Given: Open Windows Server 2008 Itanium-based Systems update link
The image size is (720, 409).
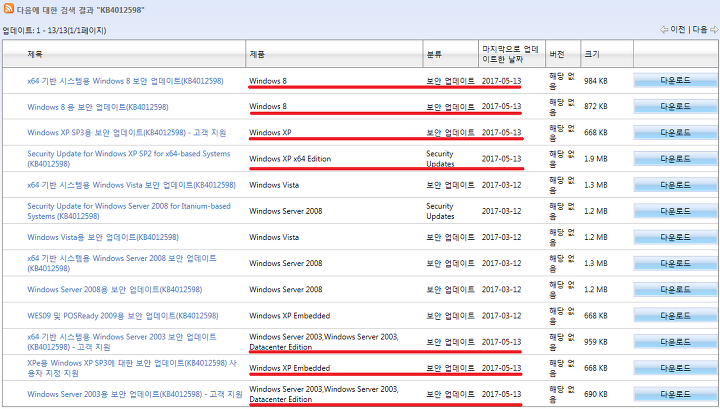Looking at the screenshot, I should [x=129, y=211].
